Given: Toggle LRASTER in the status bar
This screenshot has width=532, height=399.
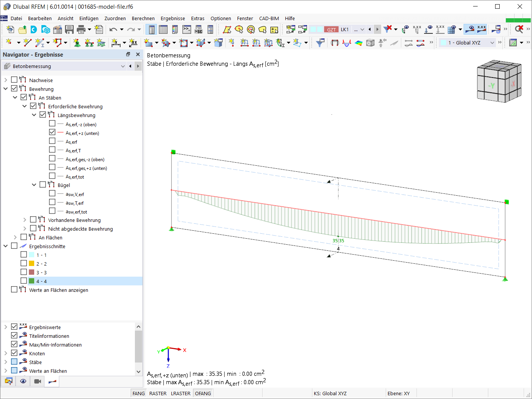Looking at the screenshot, I should pos(180,393).
